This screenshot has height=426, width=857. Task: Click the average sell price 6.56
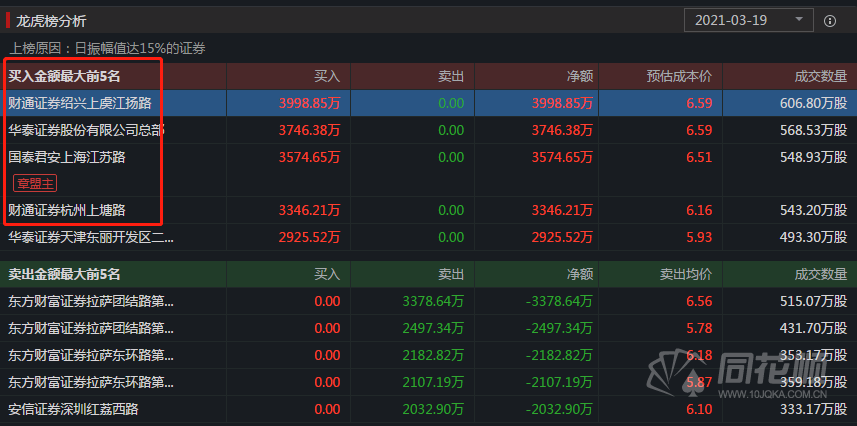[700, 301]
